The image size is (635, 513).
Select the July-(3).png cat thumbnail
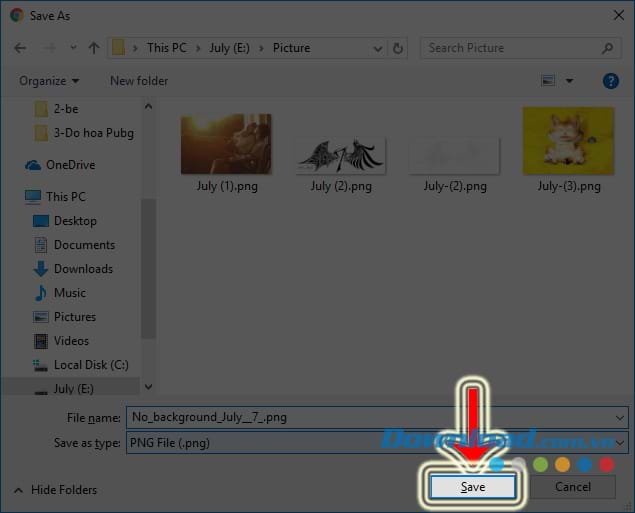pos(569,141)
